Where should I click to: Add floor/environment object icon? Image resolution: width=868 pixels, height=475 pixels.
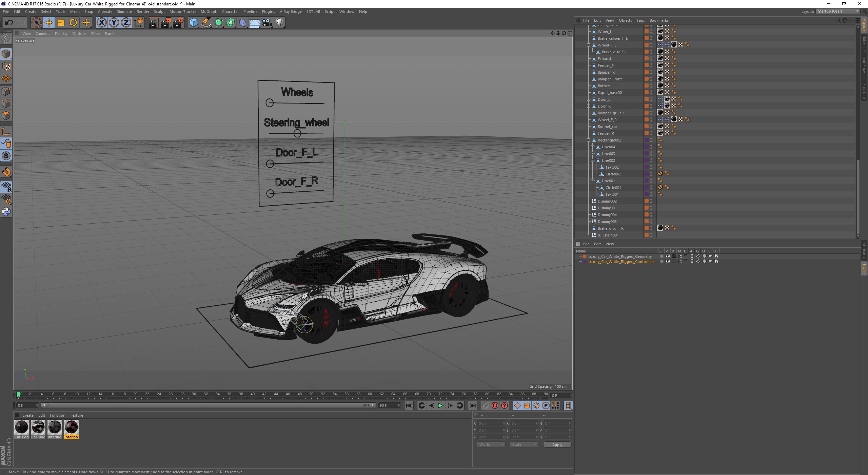(x=255, y=23)
